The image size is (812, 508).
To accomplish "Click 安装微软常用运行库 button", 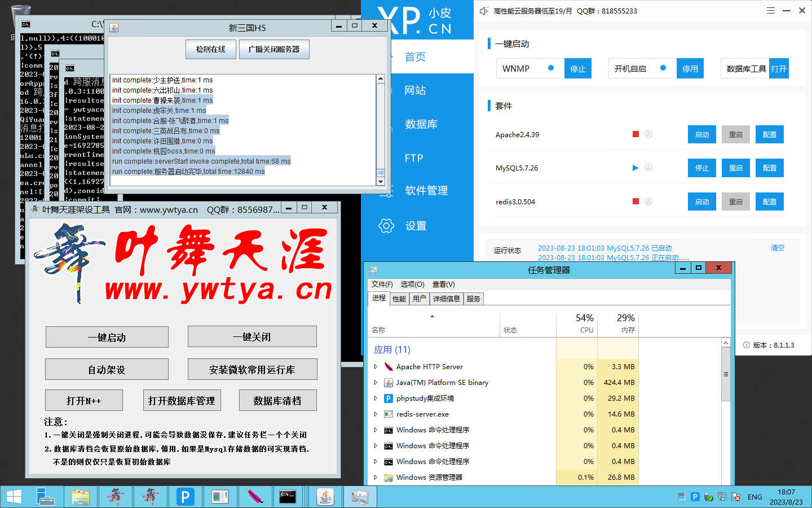I will coord(252,369).
